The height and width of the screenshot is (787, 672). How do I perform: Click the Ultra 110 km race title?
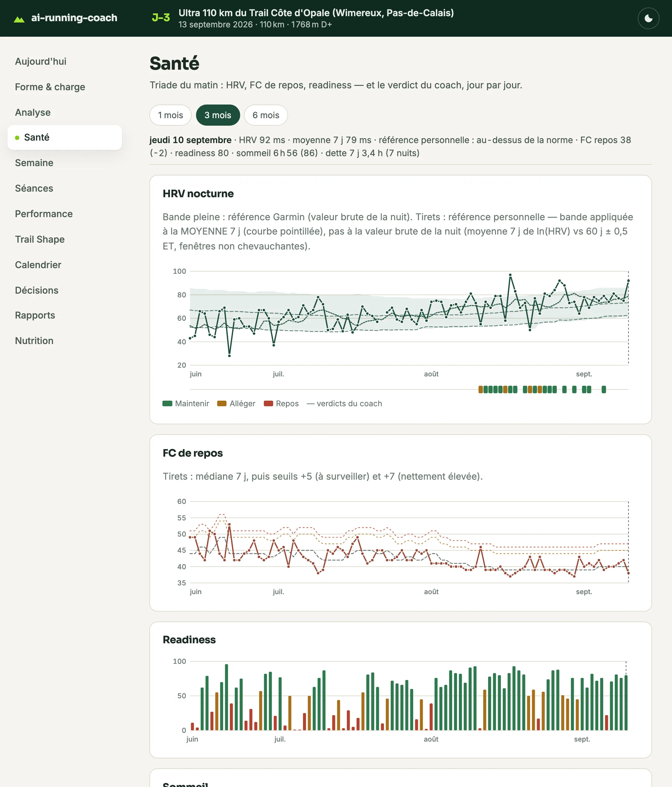pos(316,13)
